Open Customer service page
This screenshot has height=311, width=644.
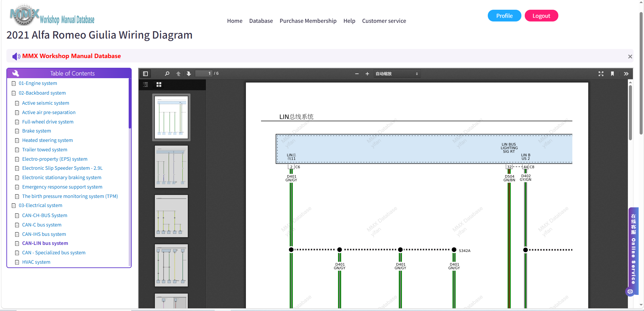tap(384, 21)
